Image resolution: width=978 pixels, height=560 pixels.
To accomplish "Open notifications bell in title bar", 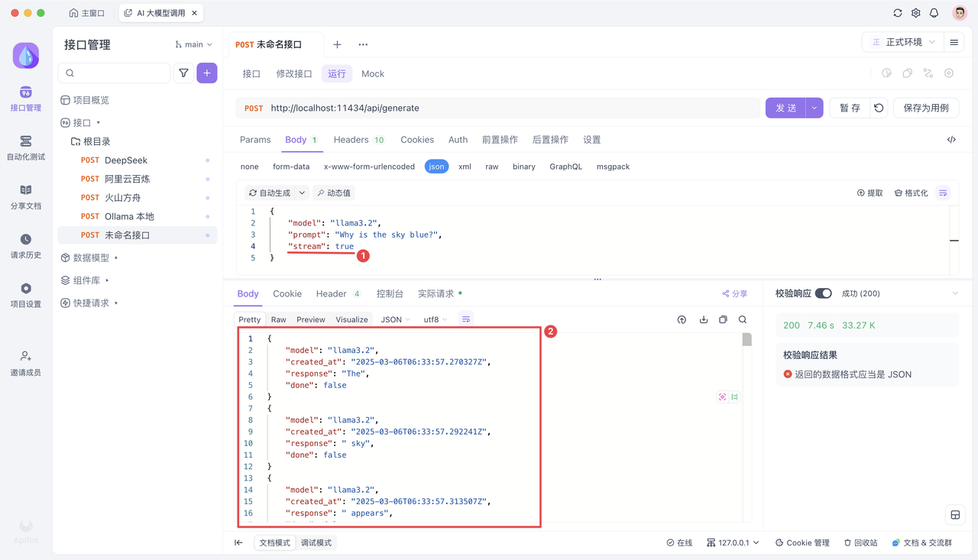I will pos(934,13).
